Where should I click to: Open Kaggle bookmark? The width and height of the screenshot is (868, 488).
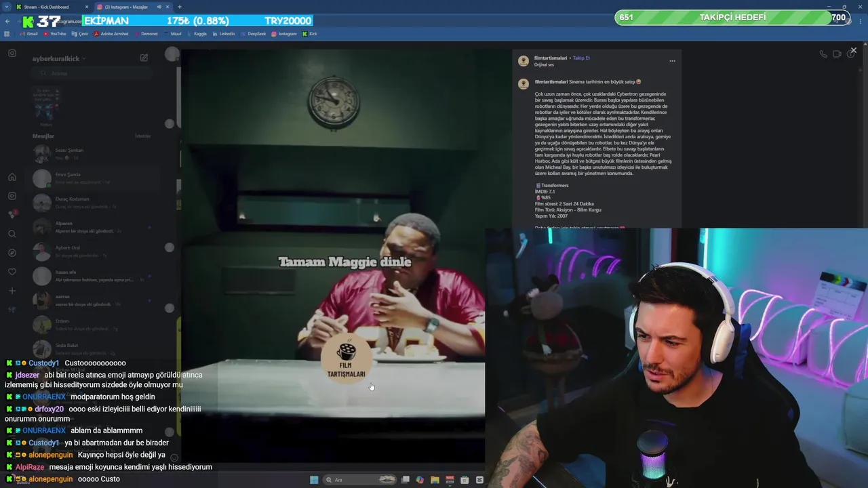click(x=197, y=33)
